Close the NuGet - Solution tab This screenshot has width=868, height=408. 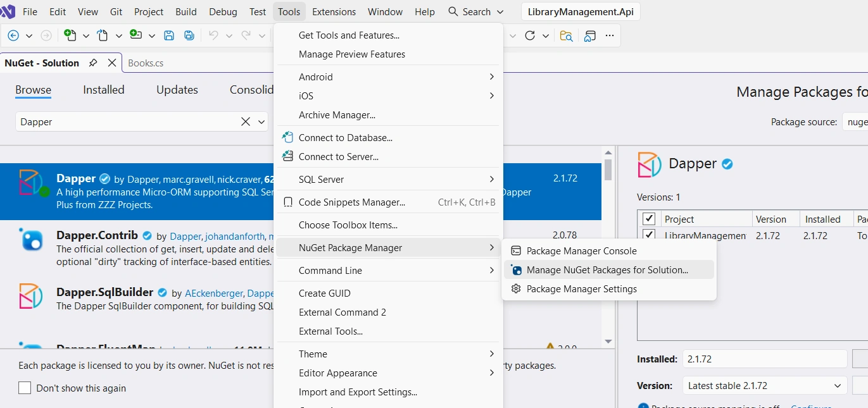(112, 63)
